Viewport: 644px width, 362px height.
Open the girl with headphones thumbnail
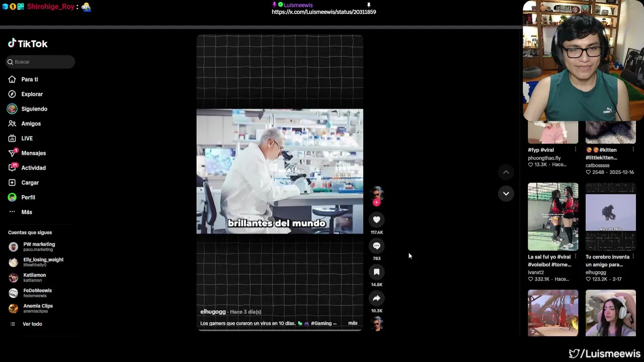point(611,313)
